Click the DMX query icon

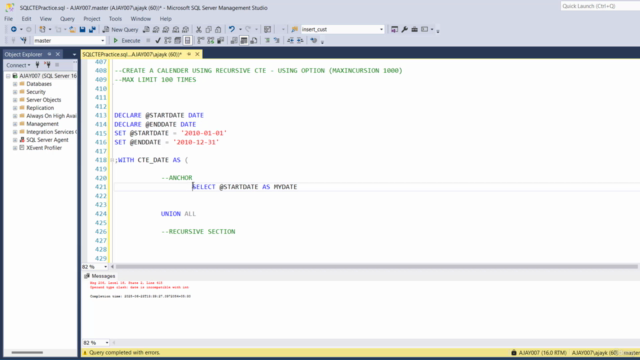tap(166, 29)
